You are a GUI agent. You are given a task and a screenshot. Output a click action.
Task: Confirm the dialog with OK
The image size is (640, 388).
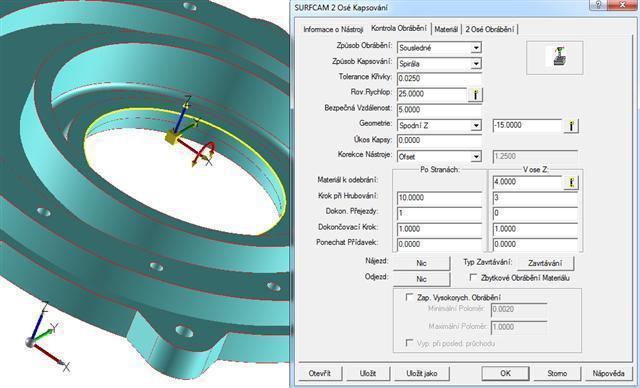click(x=505, y=373)
